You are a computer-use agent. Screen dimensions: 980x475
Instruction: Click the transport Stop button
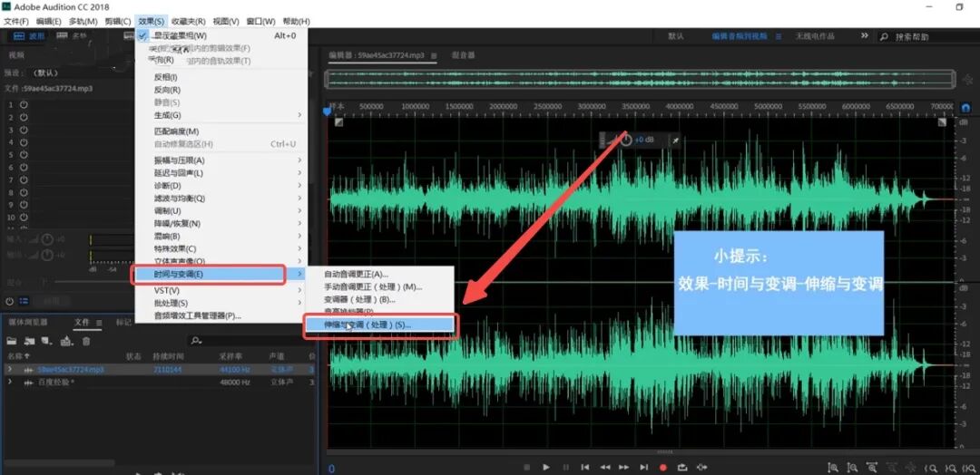coord(526,467)
